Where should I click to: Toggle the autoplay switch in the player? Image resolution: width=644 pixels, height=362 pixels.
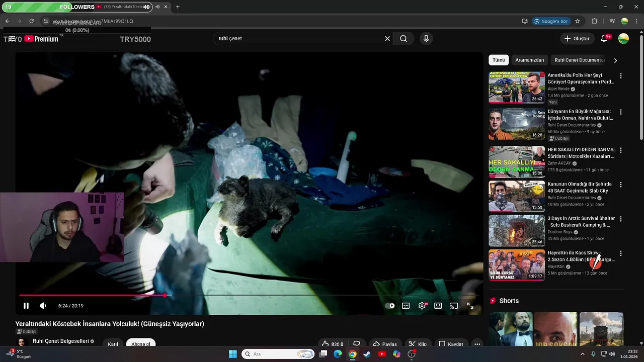pos(390,306)
